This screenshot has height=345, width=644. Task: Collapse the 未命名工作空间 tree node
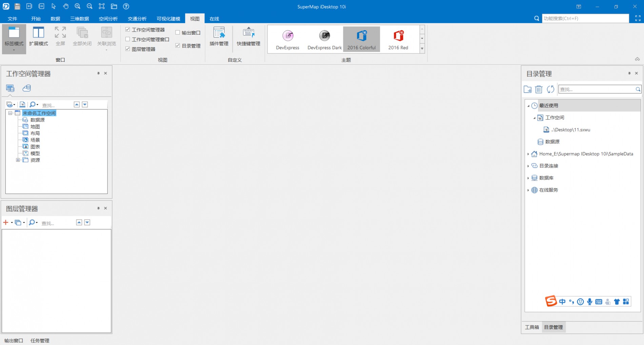coord(11,113)
